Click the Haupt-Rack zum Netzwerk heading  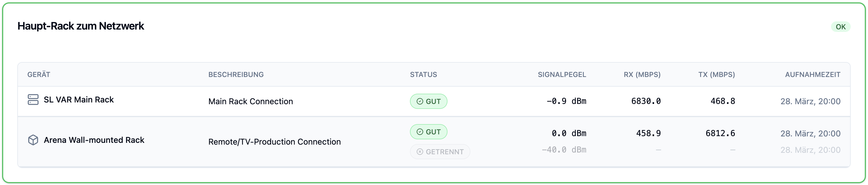81,26
